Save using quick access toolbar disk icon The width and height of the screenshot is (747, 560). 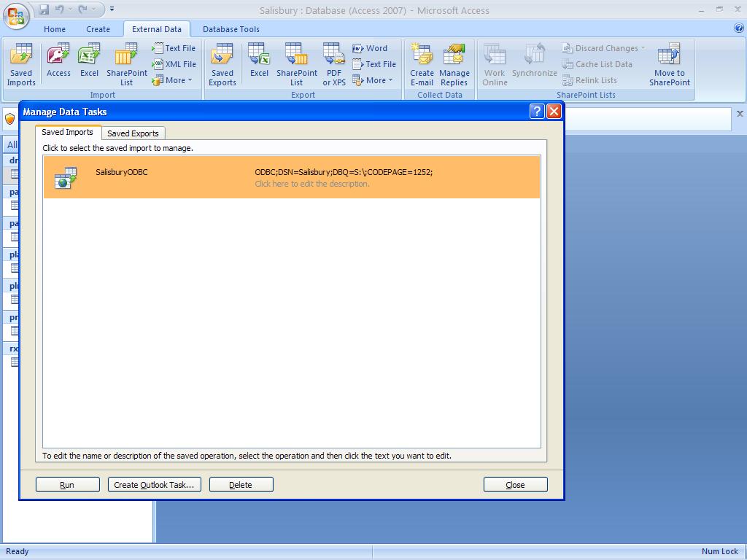(44, 9)
